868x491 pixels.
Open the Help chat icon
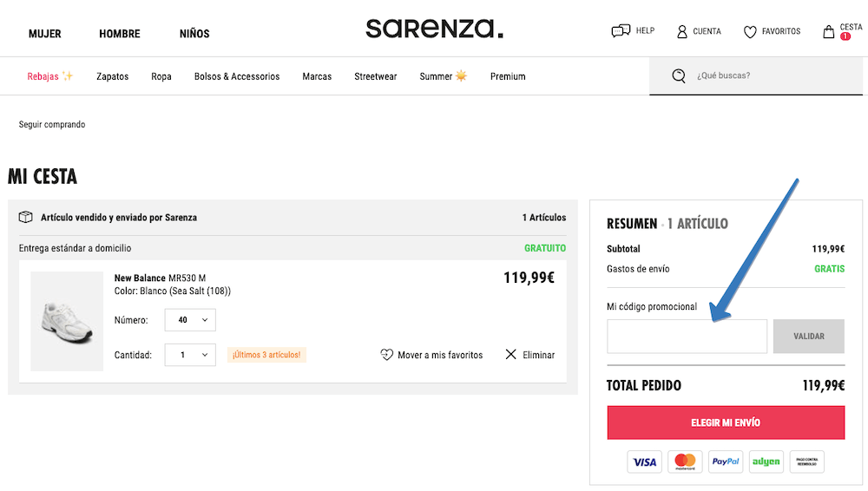coord(621,31)
